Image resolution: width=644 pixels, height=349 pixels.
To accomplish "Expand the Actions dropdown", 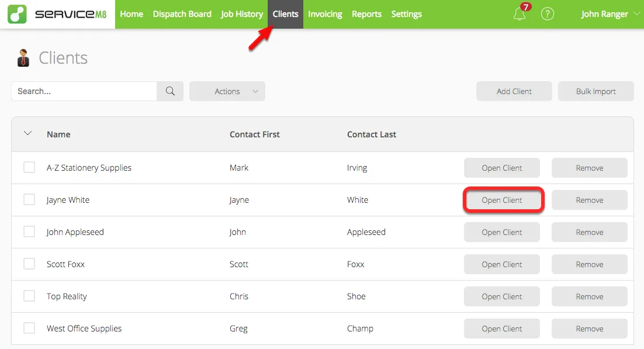I will coord(227,91).
